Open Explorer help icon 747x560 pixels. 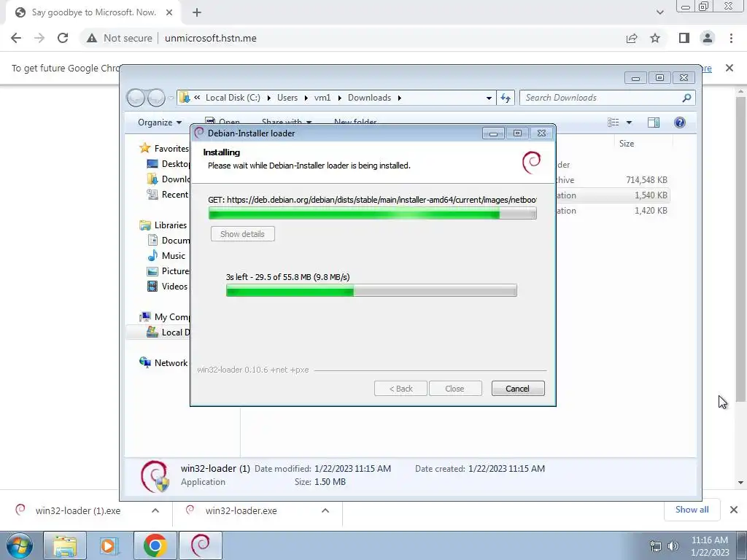click(x=680, y=122)
